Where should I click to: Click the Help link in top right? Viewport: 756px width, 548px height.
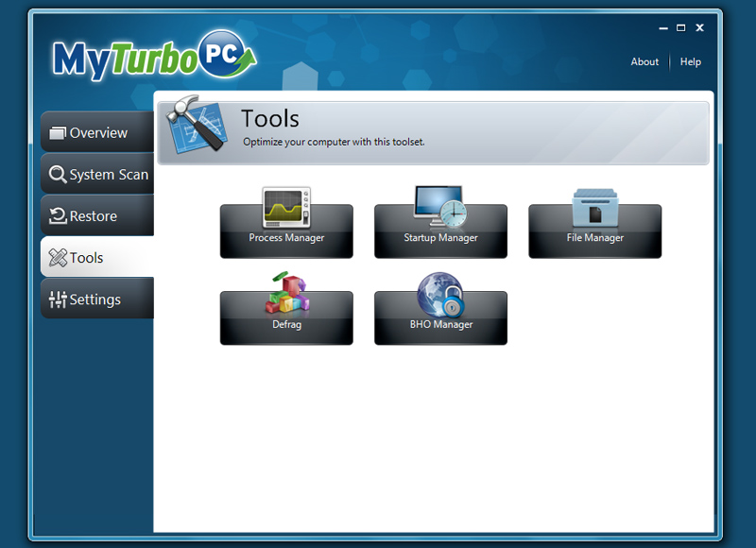[x=691, y=62]
